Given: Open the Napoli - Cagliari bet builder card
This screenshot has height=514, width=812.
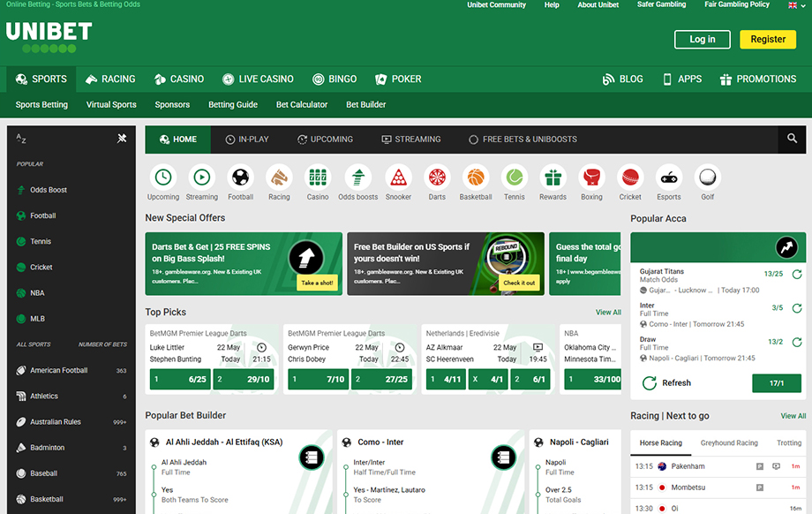Looking at the screenshot, I should click(x=575, y=472).
